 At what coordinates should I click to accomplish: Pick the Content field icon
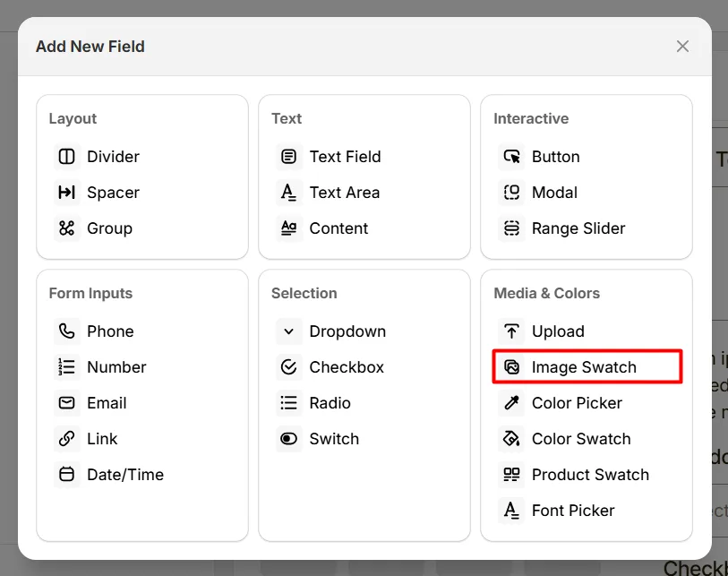[x=289, y=228]
